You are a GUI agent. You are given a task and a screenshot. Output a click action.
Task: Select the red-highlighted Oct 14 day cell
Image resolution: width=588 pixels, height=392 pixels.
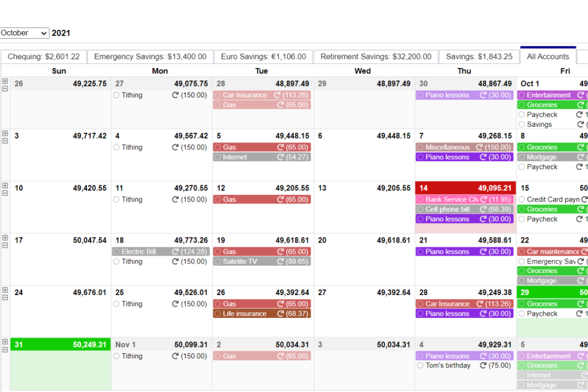[x=464, y=188]
